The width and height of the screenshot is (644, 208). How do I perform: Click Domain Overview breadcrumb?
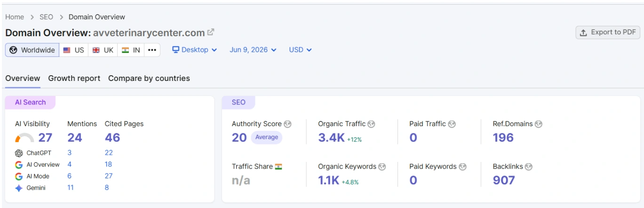[x=97, y=17]
